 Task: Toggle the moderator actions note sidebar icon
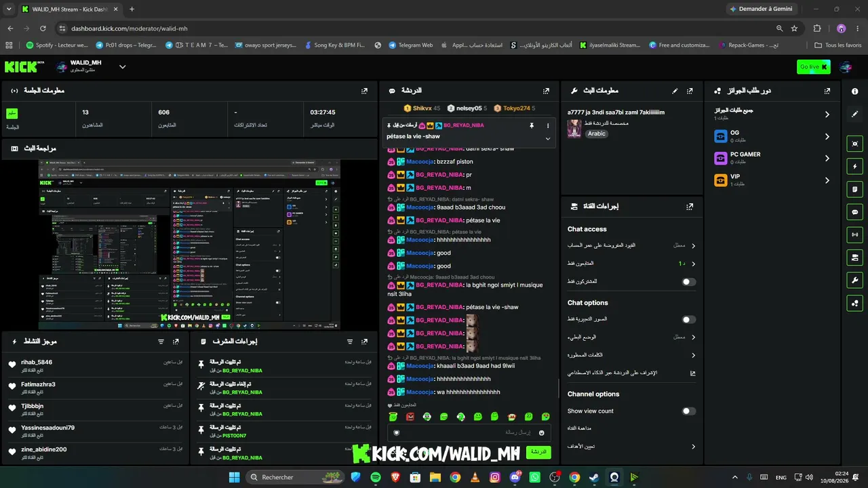tap(854, 189)
